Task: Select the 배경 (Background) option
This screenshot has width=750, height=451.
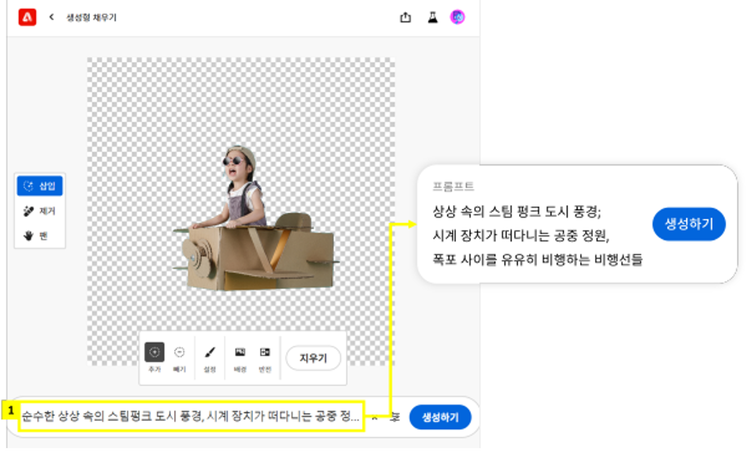Action: (240, 354)
